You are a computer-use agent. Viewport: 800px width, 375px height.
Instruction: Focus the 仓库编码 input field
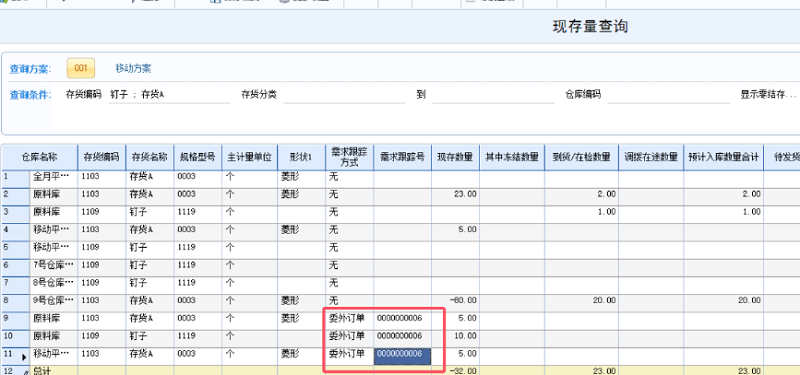coord(668,95)
